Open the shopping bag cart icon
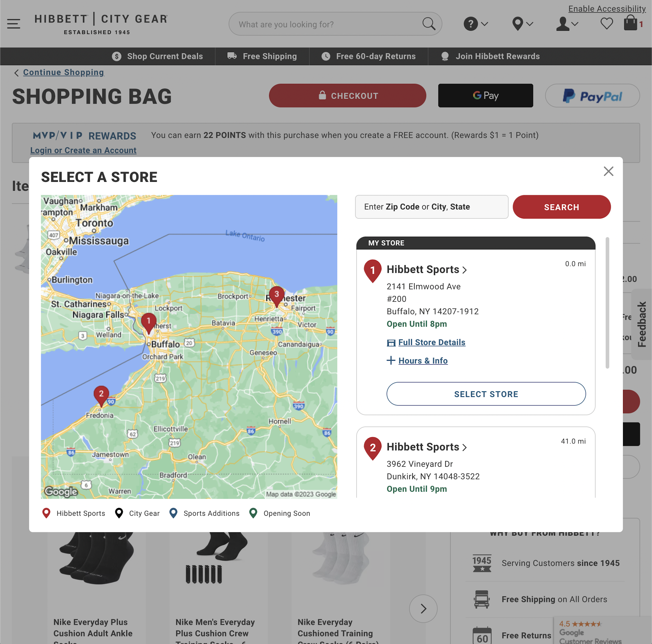The height and width of the screenshot is (644, 652). tap(630, 23)
